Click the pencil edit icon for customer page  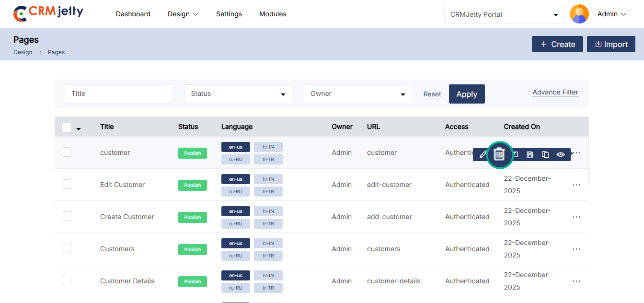click(483, 154)
